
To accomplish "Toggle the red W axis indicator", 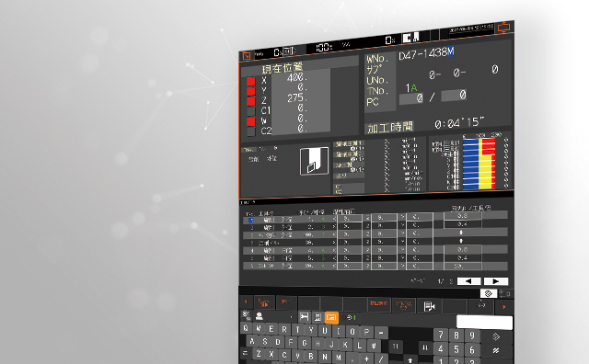I will (251, 121).
